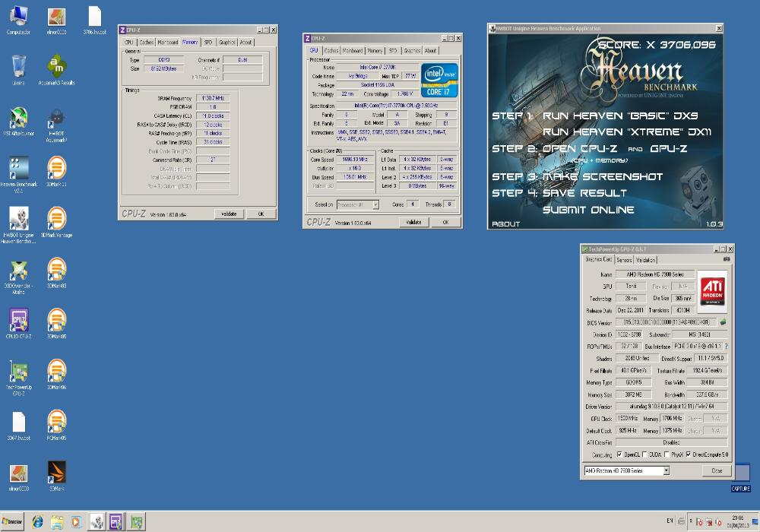Click Validate in the CPU tab CPU-Z window

(x=413, y=222)
